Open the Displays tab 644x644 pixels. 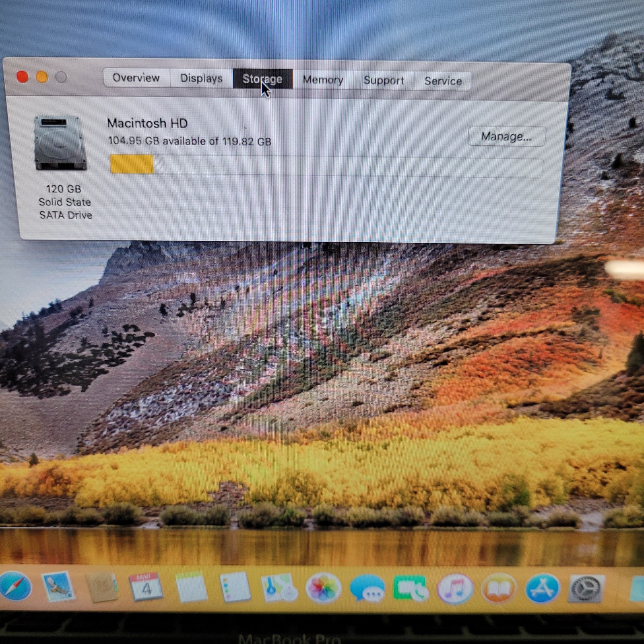click(201, 78)
